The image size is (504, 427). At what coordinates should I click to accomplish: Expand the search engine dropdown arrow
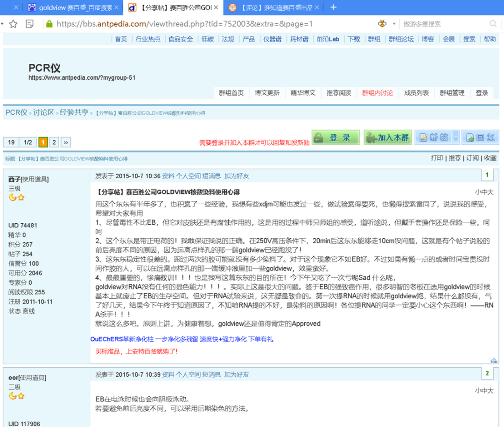[x=394, y=24]
